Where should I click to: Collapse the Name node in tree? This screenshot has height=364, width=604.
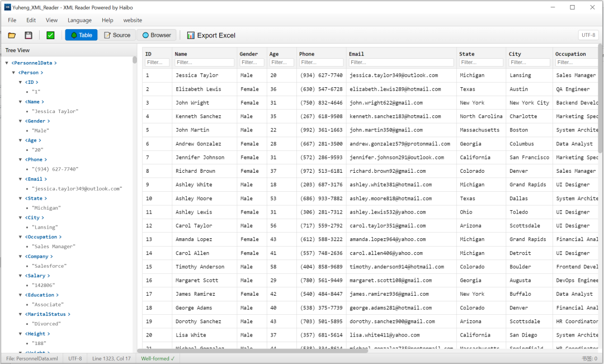click(x=21, y=102)
